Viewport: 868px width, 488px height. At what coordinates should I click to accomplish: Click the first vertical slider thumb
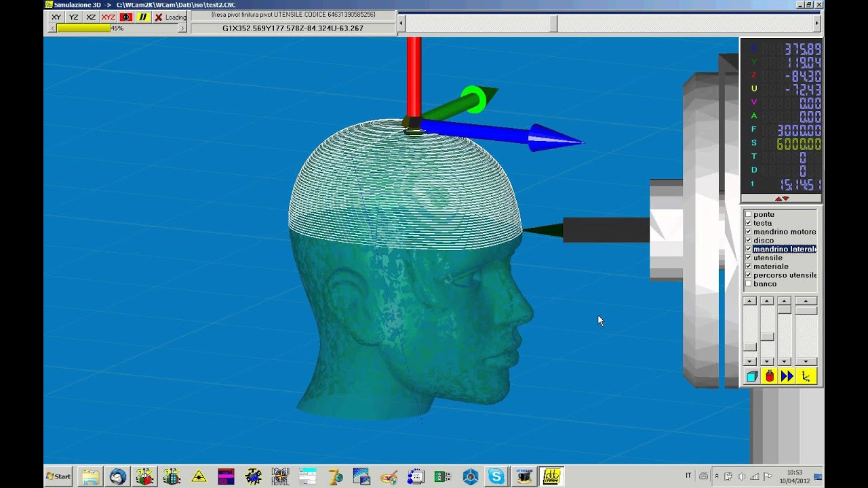pos(750,347)
